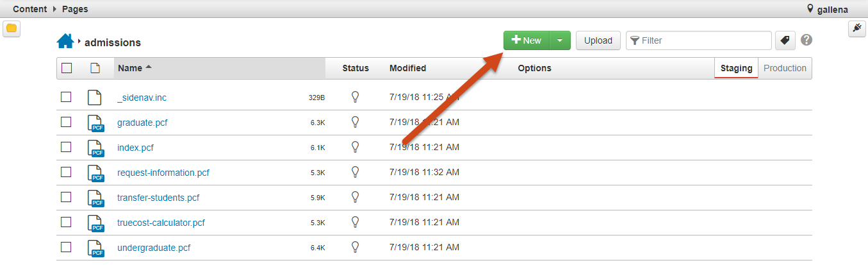
Task: Click the tag filter icon
Action: (784, 40)
